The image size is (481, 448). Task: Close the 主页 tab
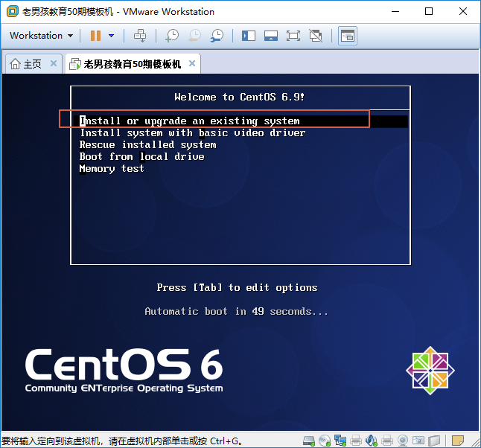click(x=54, y=64)
